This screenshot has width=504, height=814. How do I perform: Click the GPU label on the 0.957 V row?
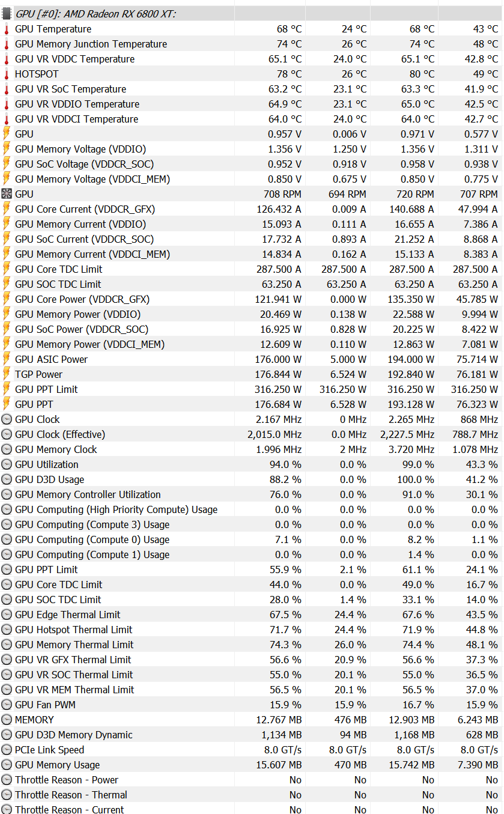point(25,134)
